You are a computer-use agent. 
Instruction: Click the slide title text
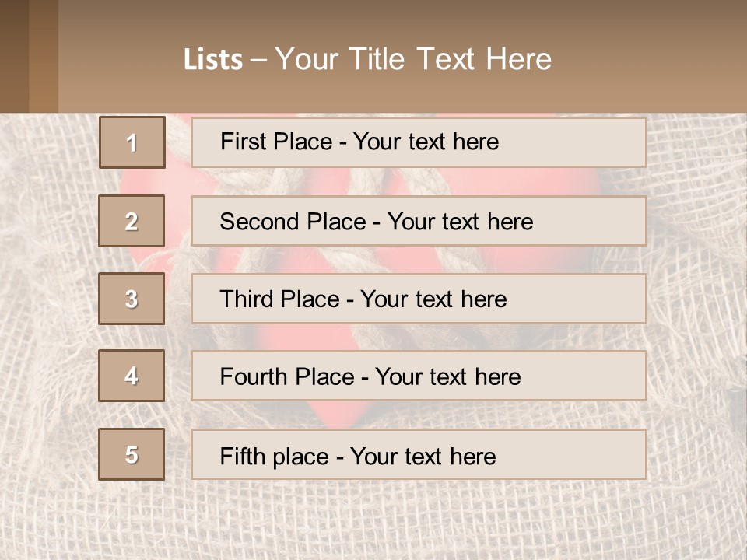click(367, 59)
